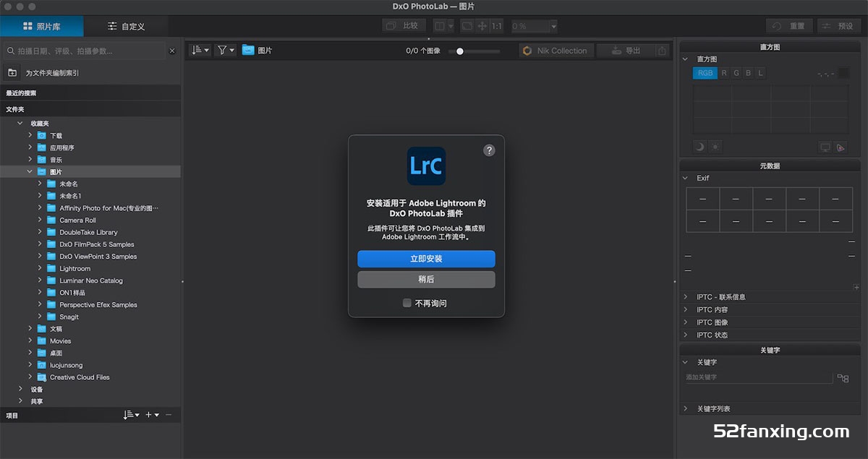Screen dimensions: 868x459
Task: Collapse the 图片 folder chevron
Action: tap(30, 172)
